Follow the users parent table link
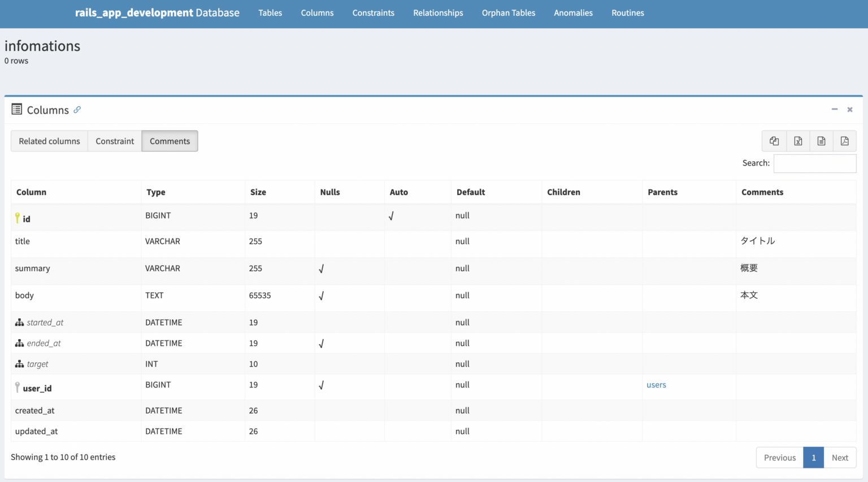Viewport: 868px width, 482px height. 656,385
